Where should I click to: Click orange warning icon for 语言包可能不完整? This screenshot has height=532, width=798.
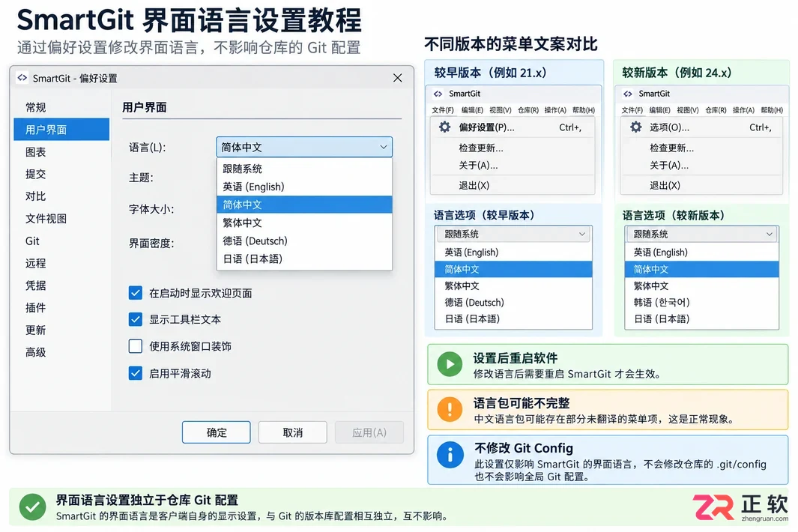(450, 409)
